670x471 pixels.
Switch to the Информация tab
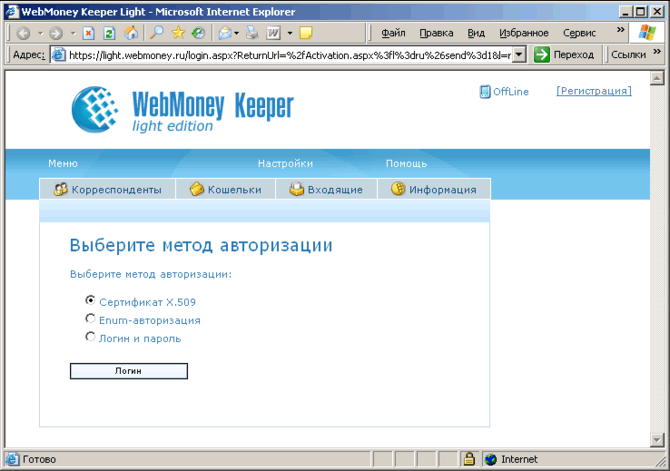(x=434, y=189)
